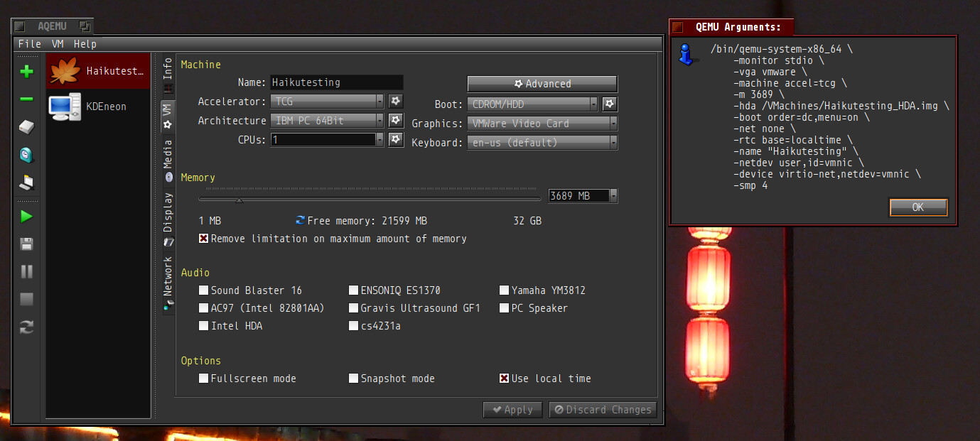Click the QEMU command arguments text

coord(829,117)
